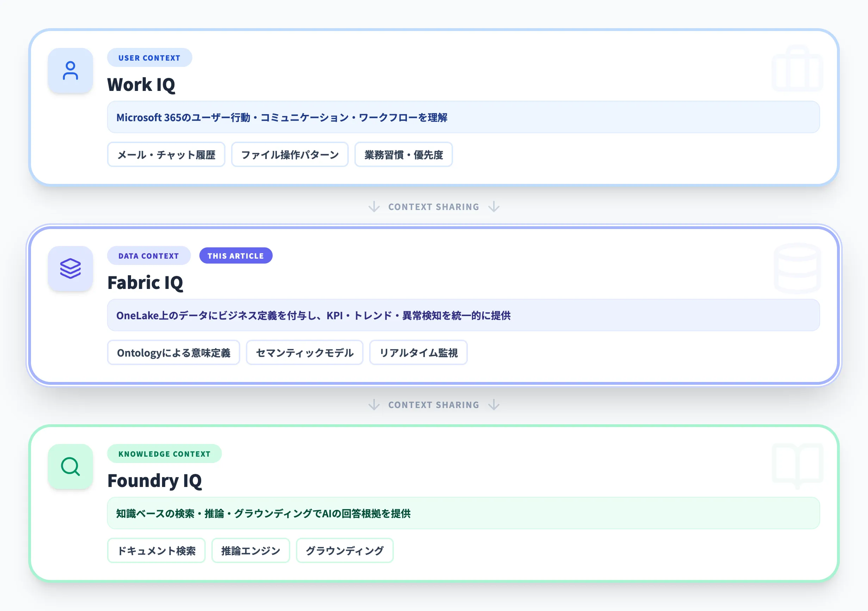
Task: Expand the DATA CONTEXT badge
Action: click(x=149, y=255)
